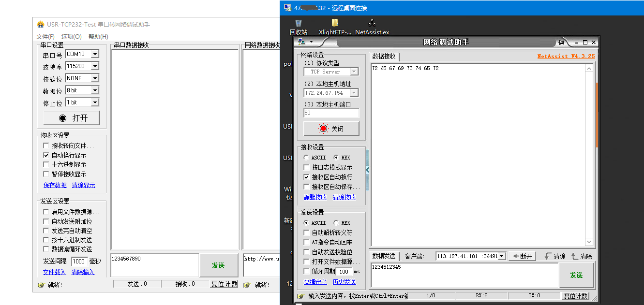Click the collapse arrow beside the NetAssist settings panel

[367, 170]
